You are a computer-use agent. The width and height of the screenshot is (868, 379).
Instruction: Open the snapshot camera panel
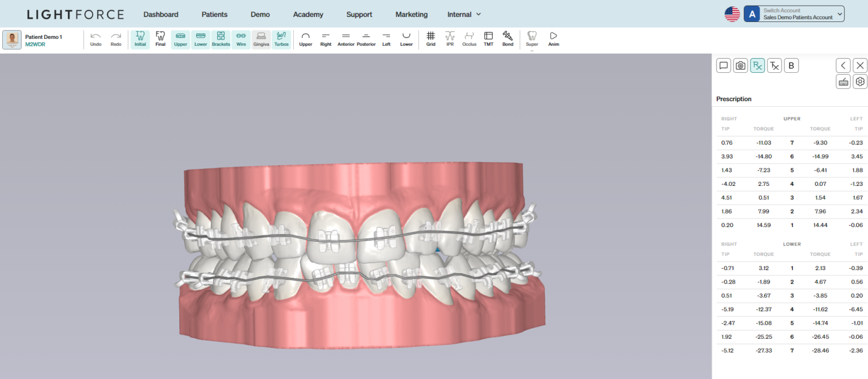click(x=740, y=65)
